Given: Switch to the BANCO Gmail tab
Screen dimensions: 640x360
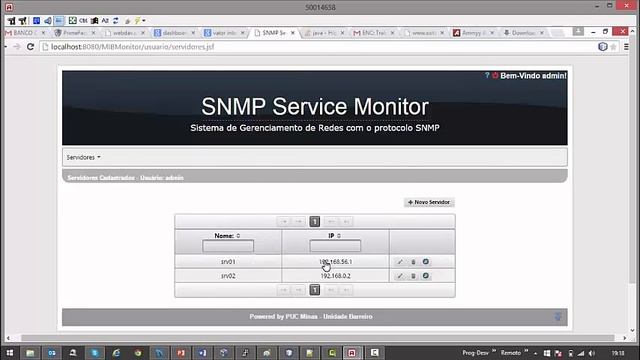Looking at the screenshot, I should coord(25,33).
